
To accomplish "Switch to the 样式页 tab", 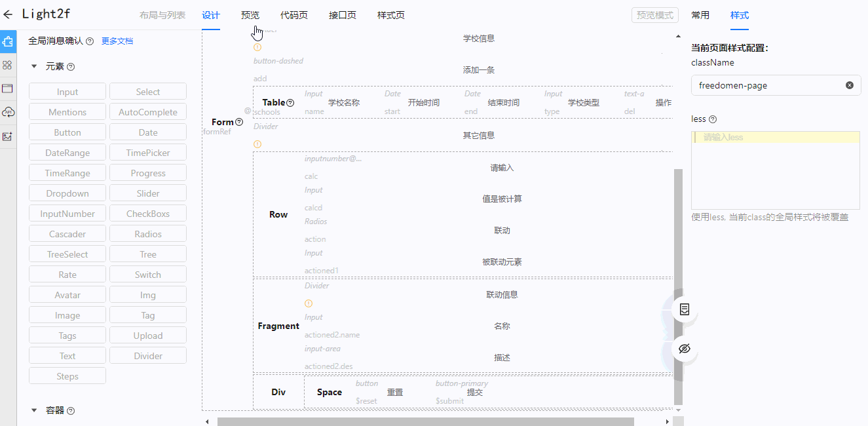I will pos(391,15).
